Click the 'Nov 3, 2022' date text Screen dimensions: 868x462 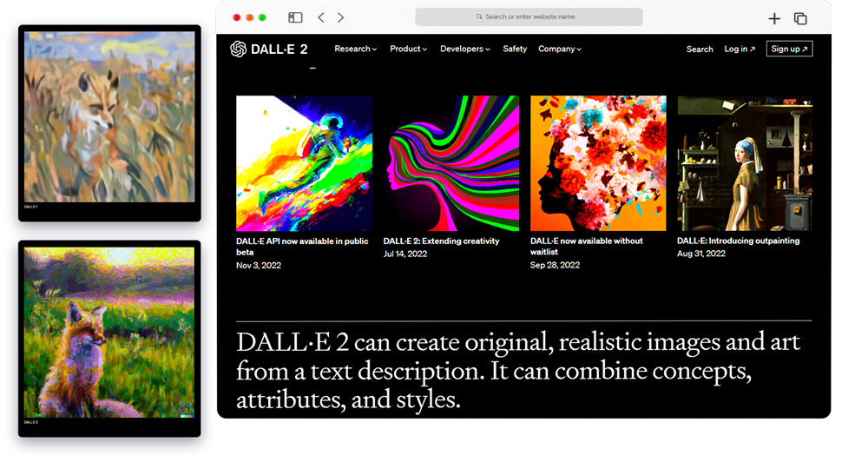[259, 266]
